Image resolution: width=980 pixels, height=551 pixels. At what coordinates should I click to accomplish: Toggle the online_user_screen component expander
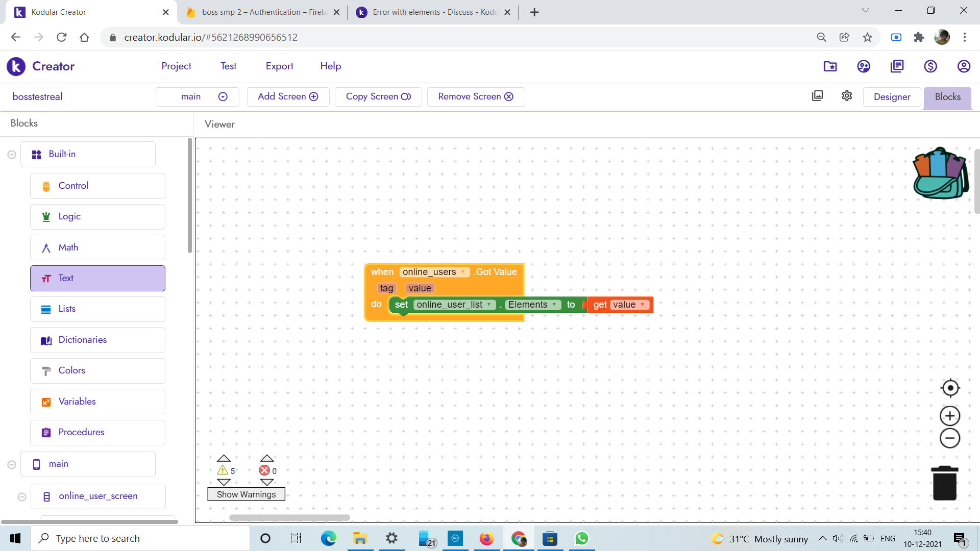tap(22, 496)
